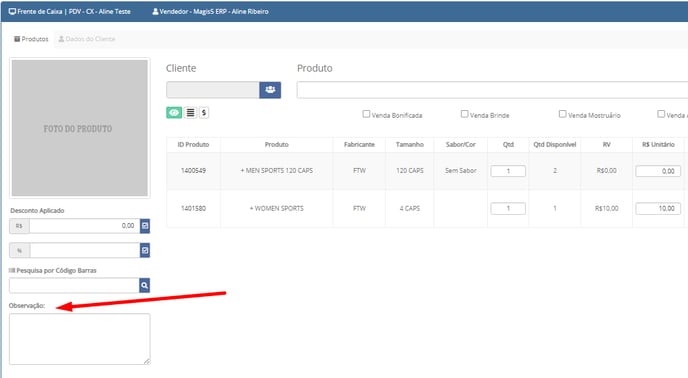
Task: Click Qtd field for WOMEN SPORTS row
Action: coord(508,209)
